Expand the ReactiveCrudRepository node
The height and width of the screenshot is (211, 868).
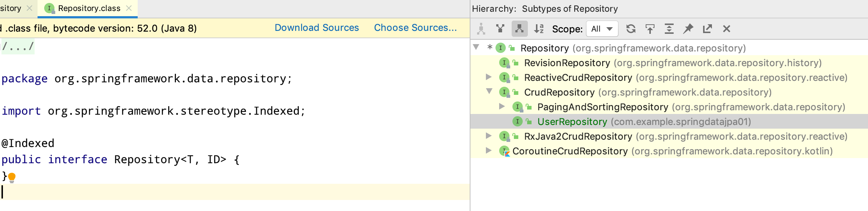pyautogui.click(x=488, y=77)
